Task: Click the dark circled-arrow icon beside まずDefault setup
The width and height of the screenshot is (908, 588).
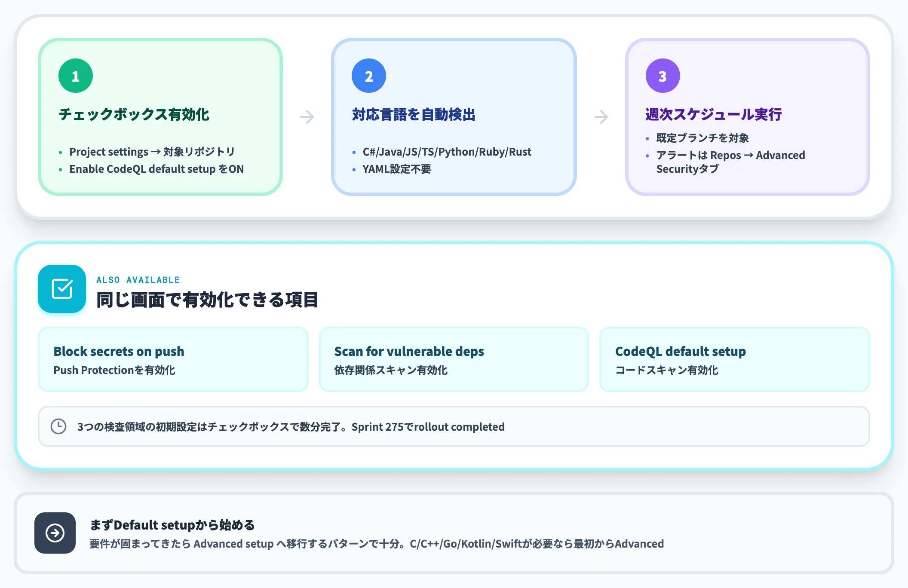Action: click(x=55, y=533)
